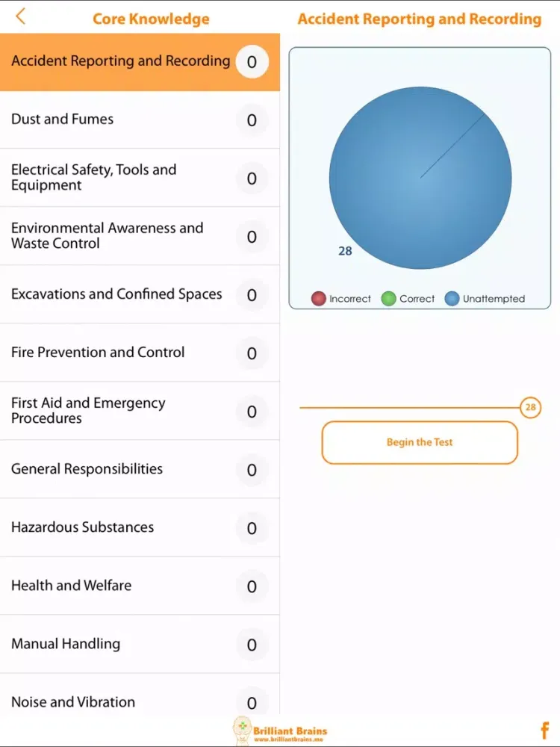Select First Aid and Emergency Procedures
The width and height of the screenshot is (560, 747).
[x=88, y=411]
